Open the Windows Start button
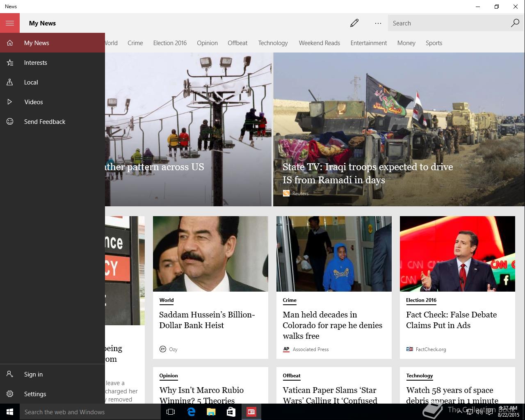This screenshot has width=525, height=420. [x=10, y=412]
